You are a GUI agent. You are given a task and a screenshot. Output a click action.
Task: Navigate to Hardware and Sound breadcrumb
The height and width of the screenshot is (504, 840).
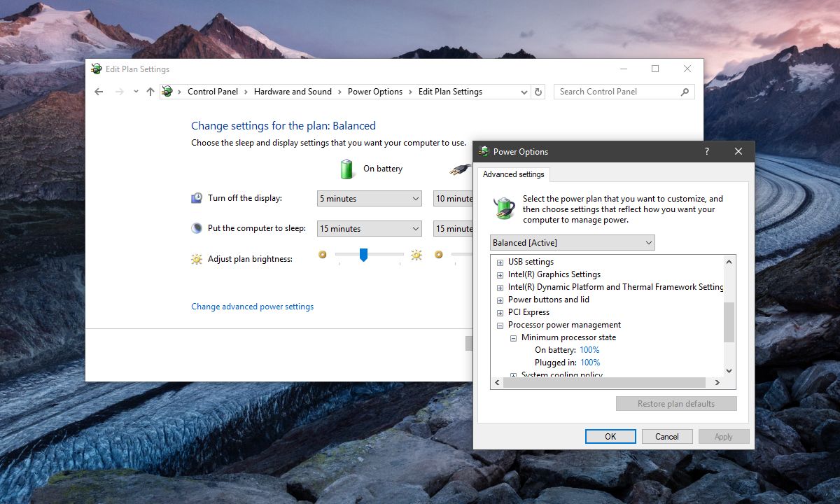[293, 92]
